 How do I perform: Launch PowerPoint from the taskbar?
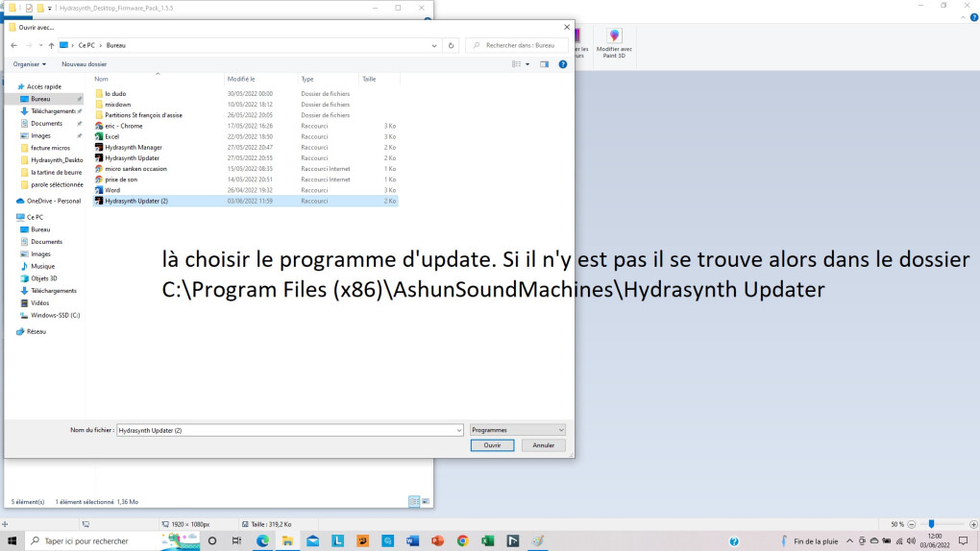437,541
